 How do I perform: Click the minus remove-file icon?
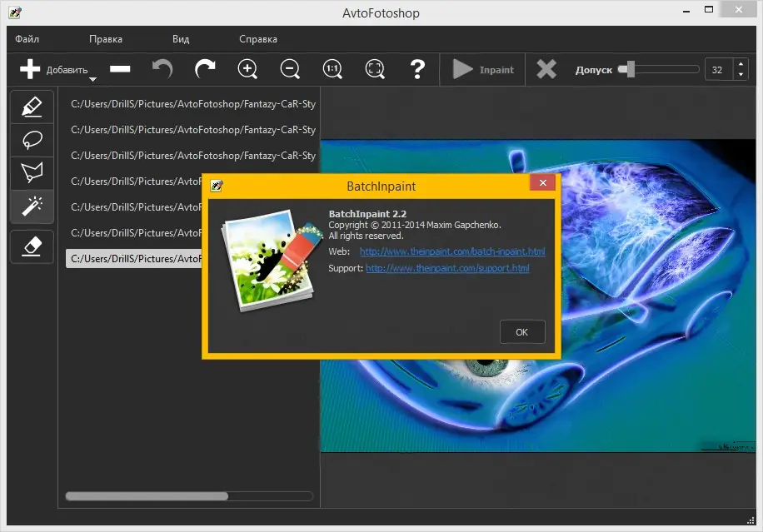(120, 69)
